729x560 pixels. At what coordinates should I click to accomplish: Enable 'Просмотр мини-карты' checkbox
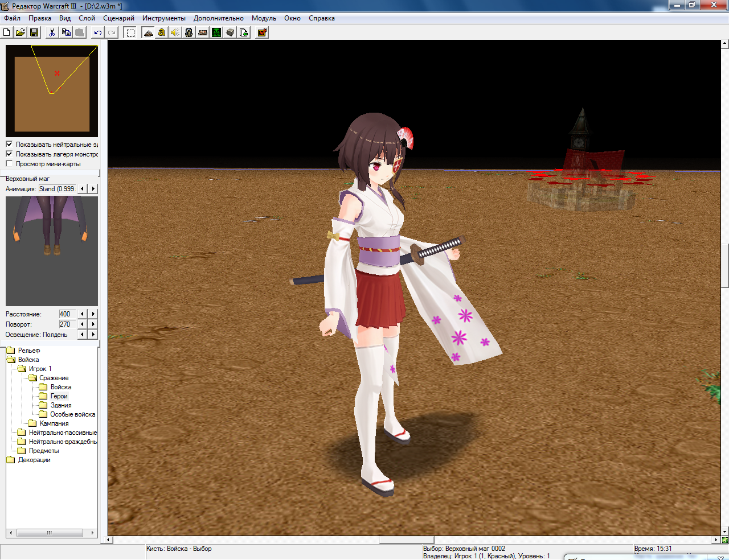click(x=9, y=164)
